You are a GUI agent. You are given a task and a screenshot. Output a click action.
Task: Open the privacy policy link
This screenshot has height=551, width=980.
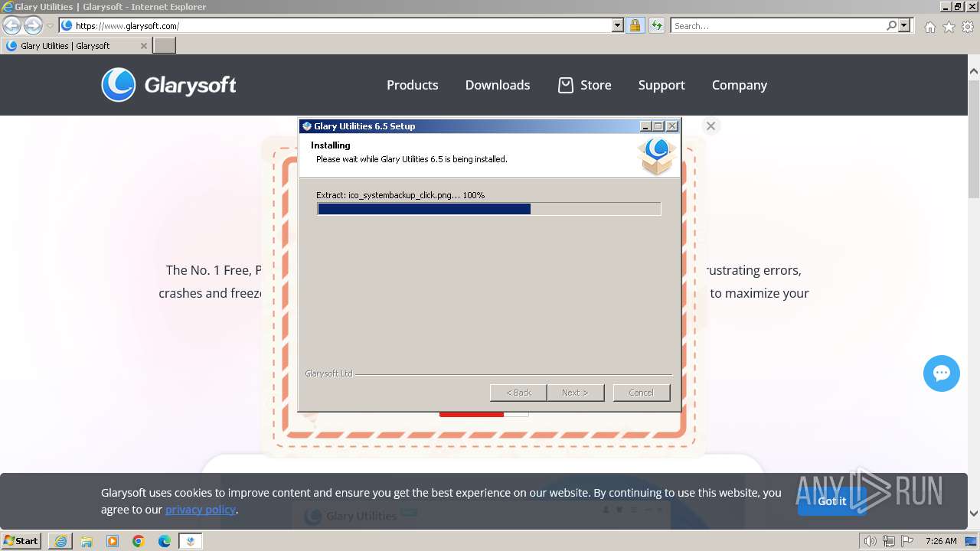[x=201, y=510]
